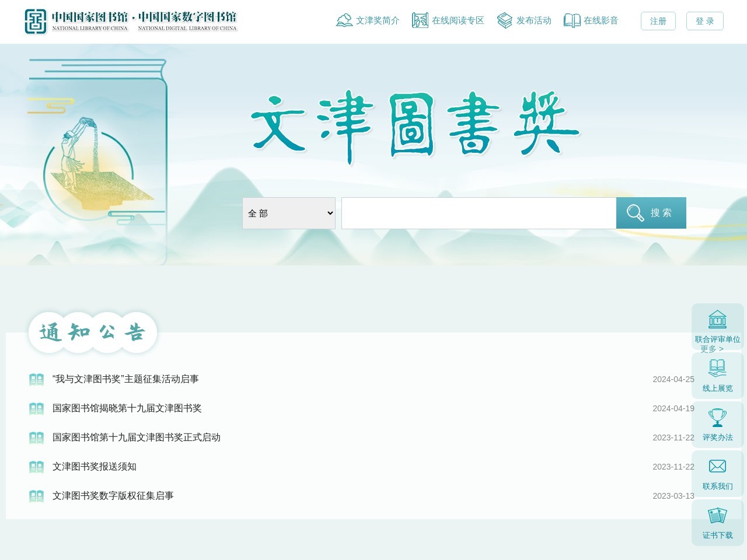Click the 联系我们 envelope icon
Image resolution: width=747 pixels, height=560 pixels.
(x=717, y=466)
